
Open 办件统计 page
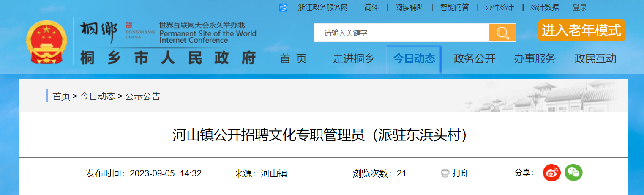coord(499,8)
